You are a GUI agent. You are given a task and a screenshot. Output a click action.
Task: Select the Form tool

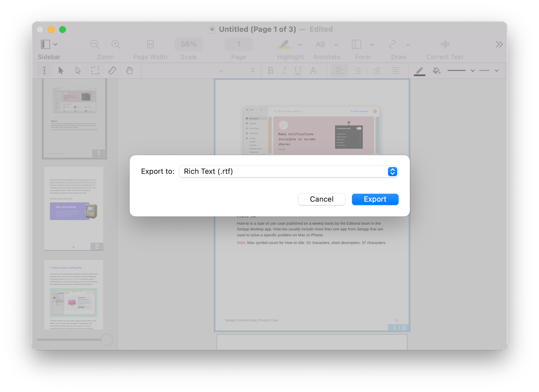tap(356, 44)
